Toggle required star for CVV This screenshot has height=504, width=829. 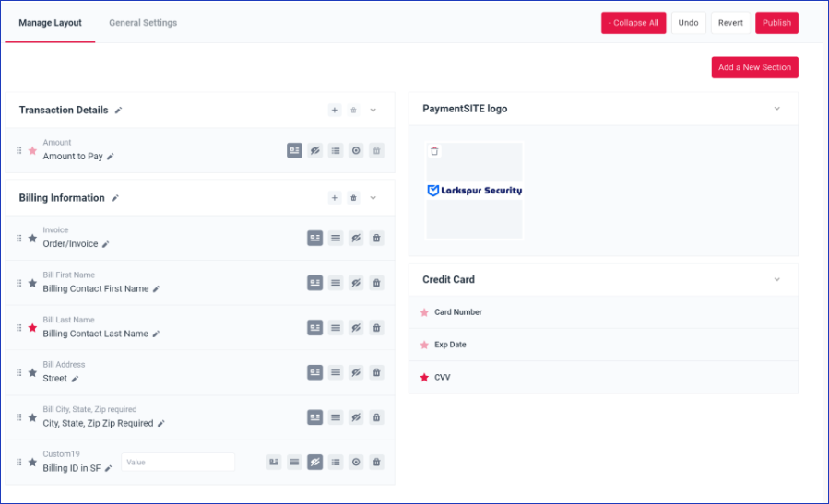pos(424,378)
